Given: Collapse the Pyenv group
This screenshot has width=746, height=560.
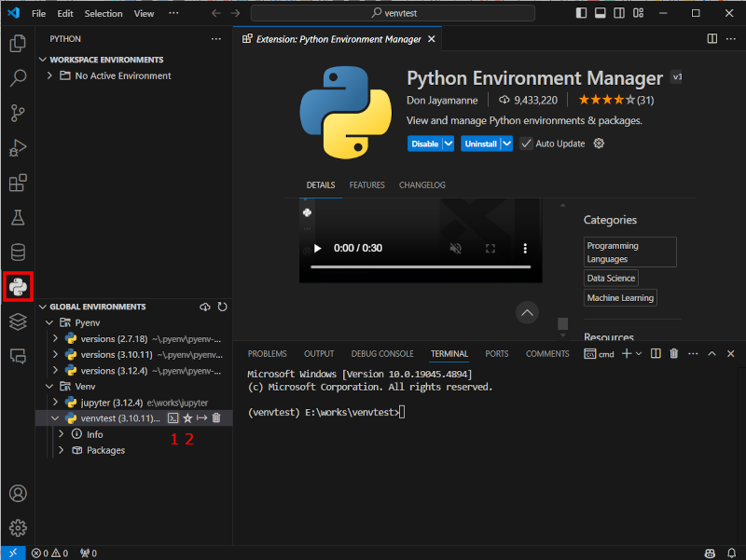Looking at the screenshot, I should [49, 322].
